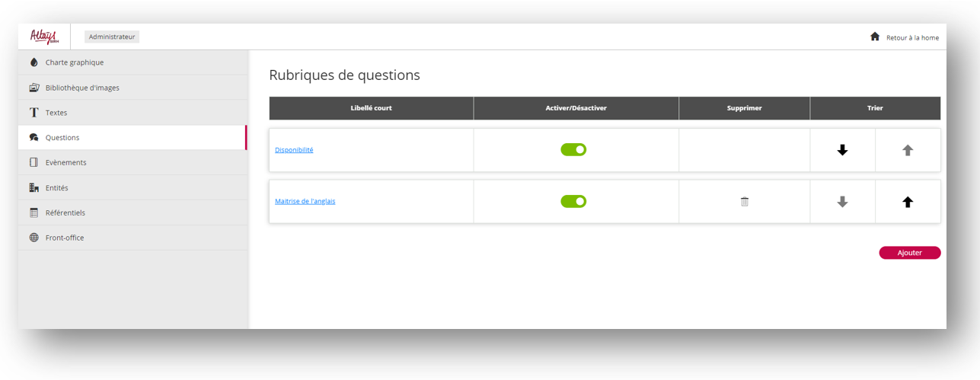The image size is (980, 380).
Task: Go to Evènements section
Action: click(x=65, y=162)
